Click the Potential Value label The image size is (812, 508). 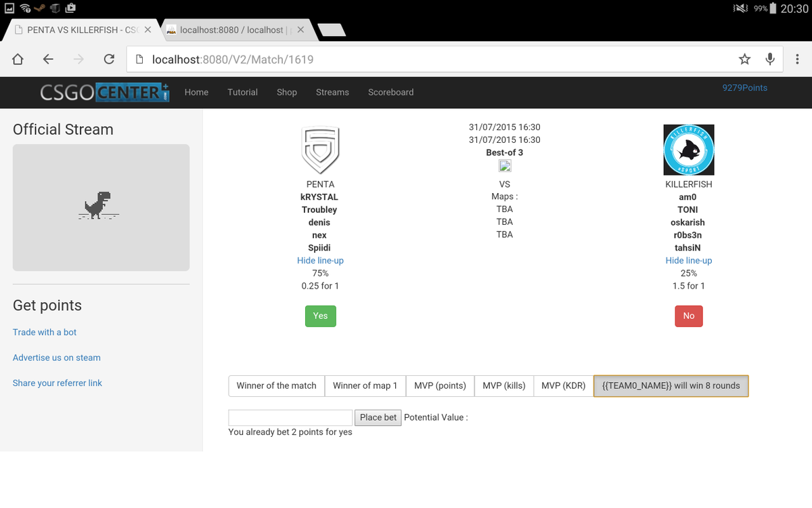[436, 417]
